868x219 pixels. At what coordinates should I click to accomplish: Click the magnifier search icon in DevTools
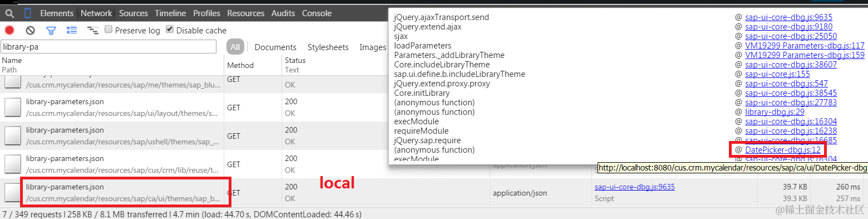[x=9, y=13]
